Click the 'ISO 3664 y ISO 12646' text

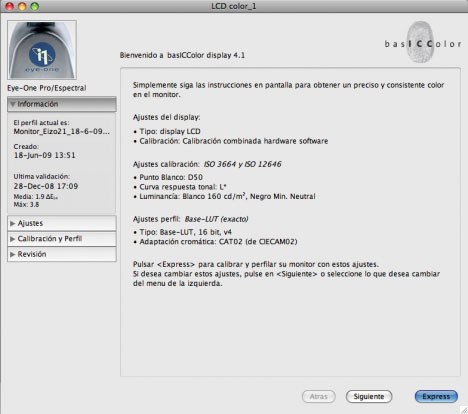243,164
